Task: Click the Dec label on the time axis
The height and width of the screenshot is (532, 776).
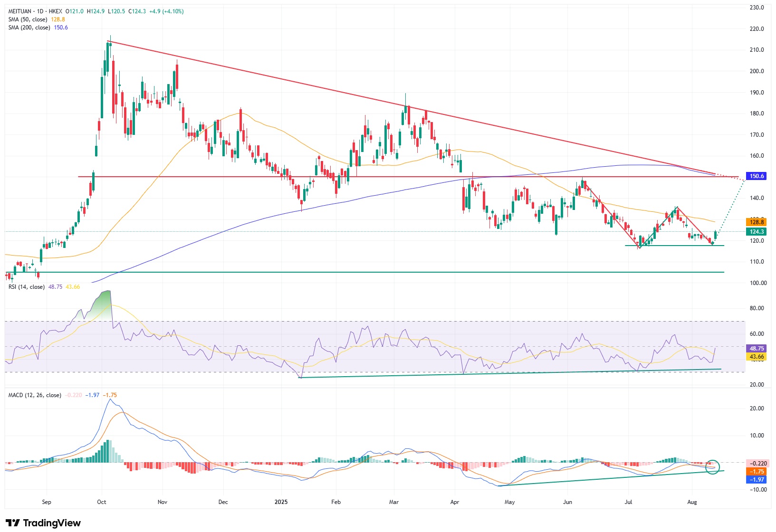Action: [x=223, y=502]
